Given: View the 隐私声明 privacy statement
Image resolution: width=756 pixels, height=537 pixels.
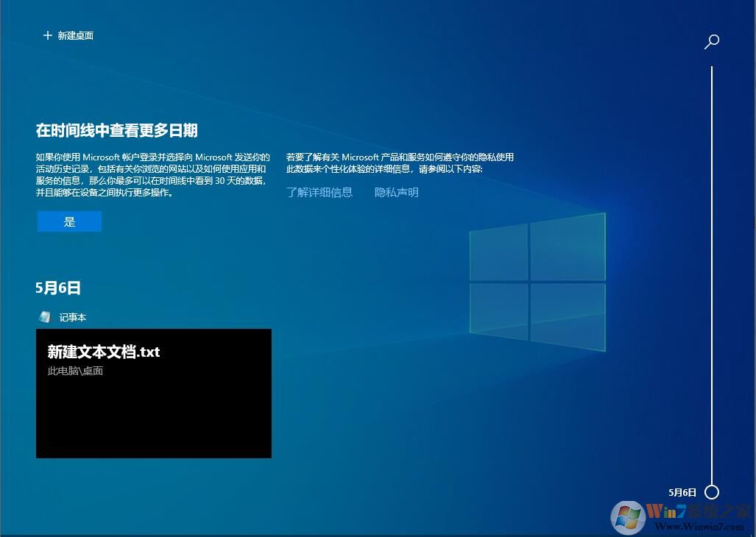Looking at the screenshot, I should click(x=396, y=192).
